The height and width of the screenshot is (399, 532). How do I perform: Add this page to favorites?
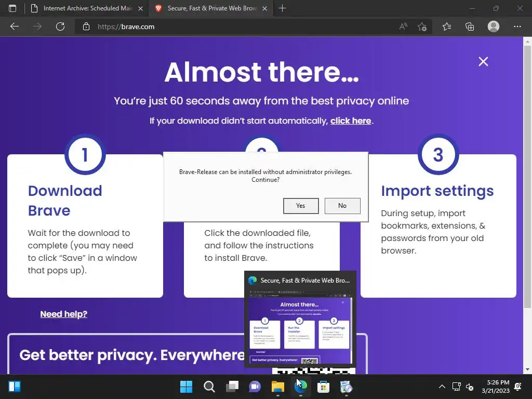tap(422, 26)
